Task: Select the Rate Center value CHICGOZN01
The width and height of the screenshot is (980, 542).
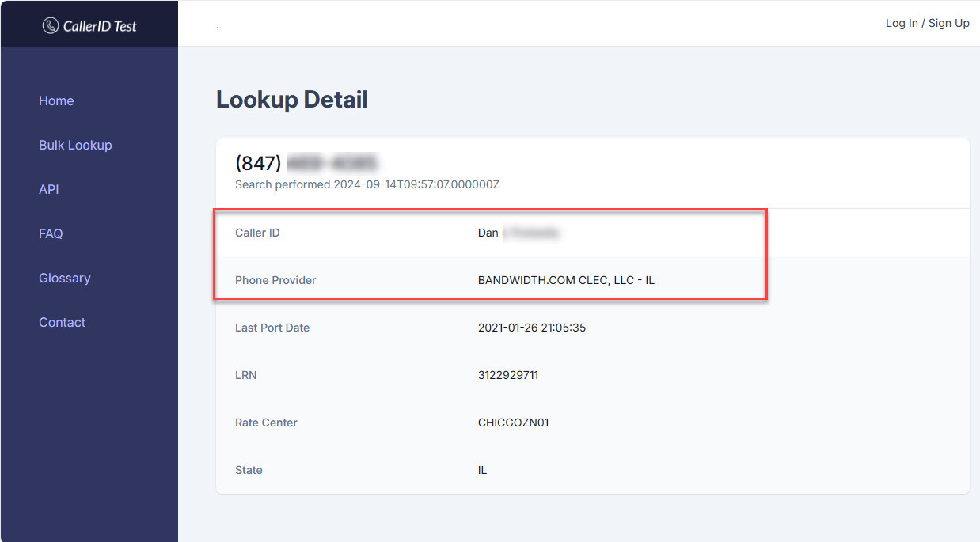Action: coord(514,423)
